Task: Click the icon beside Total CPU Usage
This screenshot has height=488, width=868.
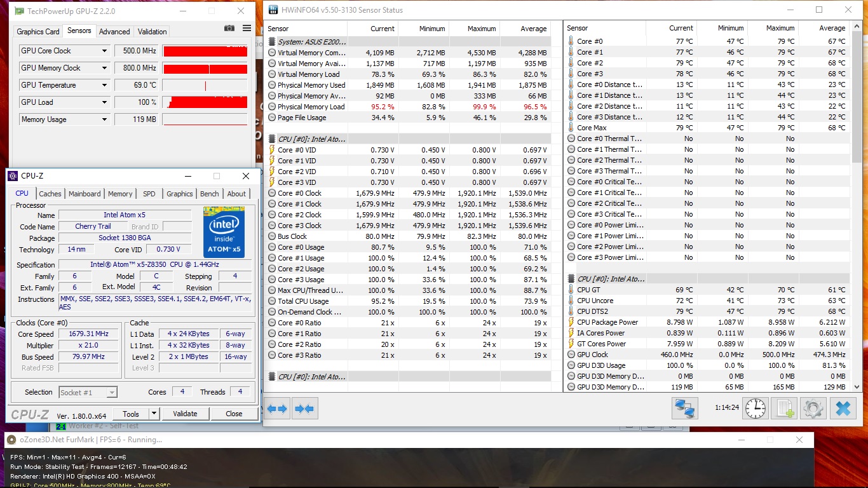Action: 272,301
